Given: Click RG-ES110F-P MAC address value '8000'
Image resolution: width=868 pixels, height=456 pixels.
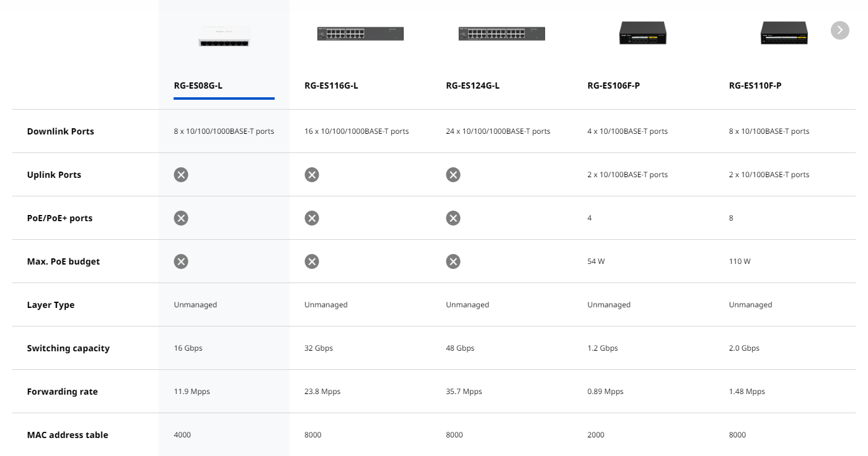Looking at the screenshot, I should (x=738, y=435).
